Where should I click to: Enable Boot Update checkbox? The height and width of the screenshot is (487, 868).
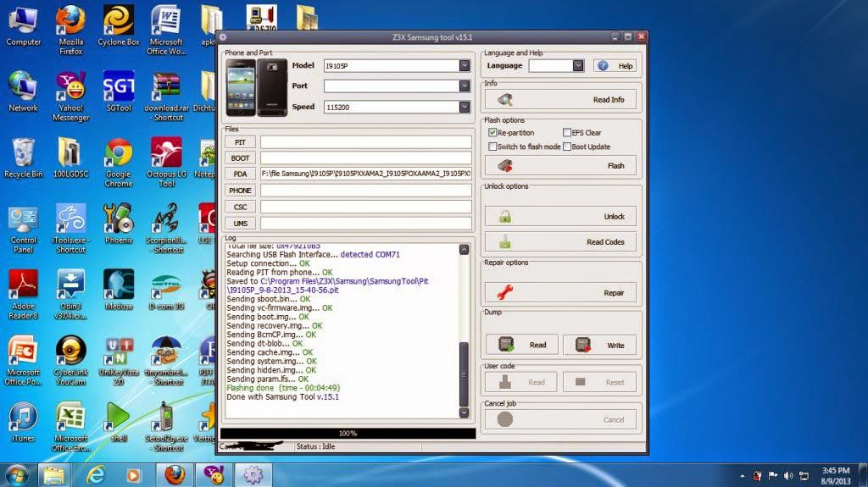(567, 147)
